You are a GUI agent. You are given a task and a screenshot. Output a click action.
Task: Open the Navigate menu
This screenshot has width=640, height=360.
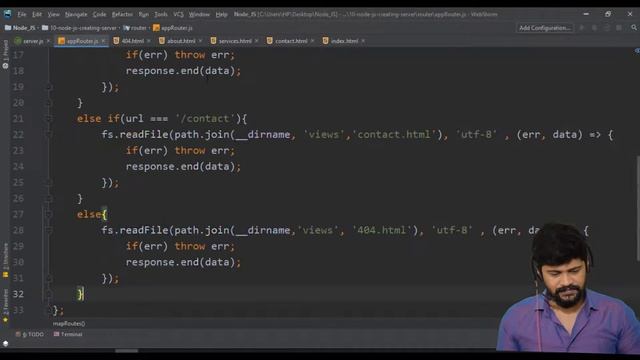[76, 14]
